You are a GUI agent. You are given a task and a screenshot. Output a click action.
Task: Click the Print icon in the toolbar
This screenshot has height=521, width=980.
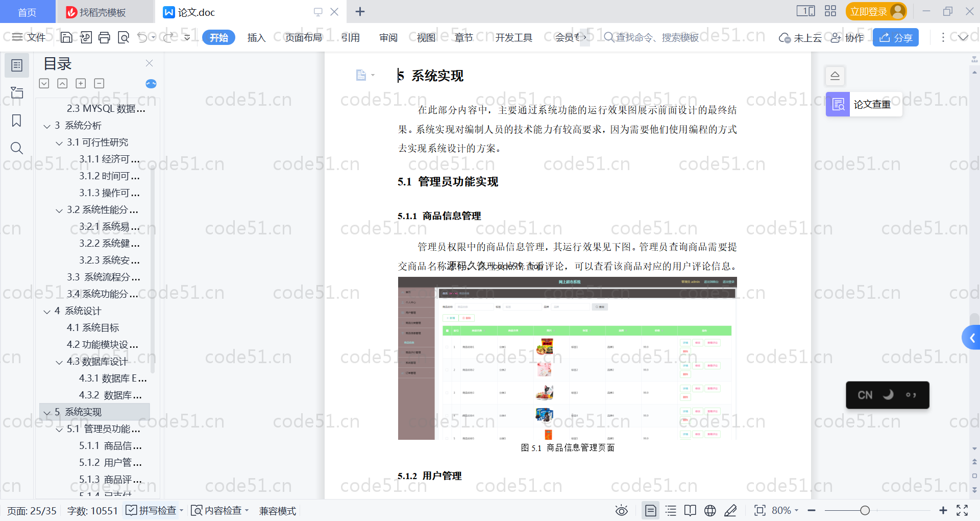coord(104,37)
